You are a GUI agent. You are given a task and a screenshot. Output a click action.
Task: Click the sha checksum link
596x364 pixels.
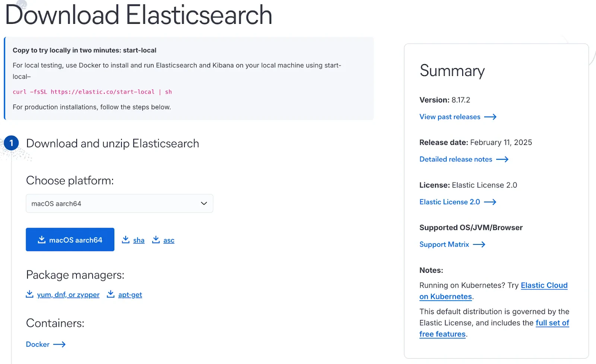point(139,240)
